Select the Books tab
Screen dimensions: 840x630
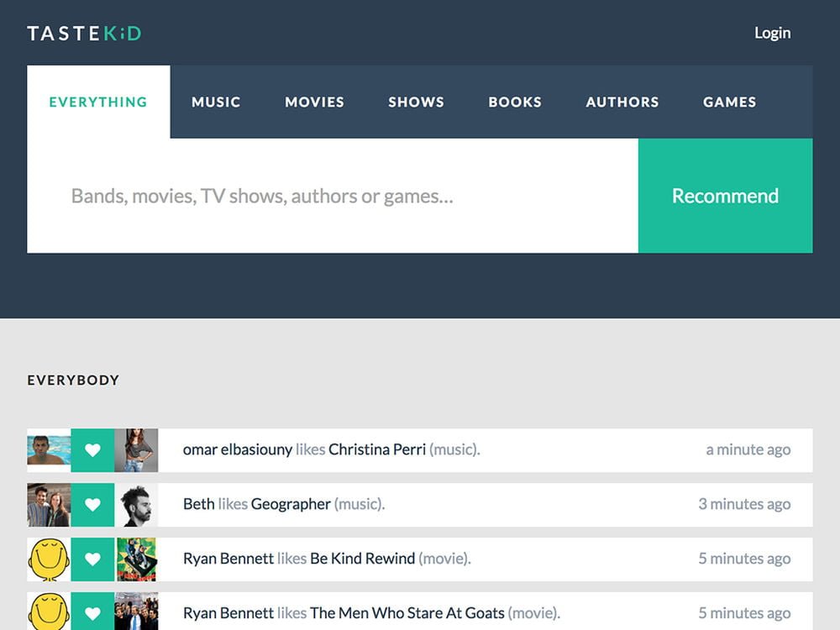pos(515,102)
